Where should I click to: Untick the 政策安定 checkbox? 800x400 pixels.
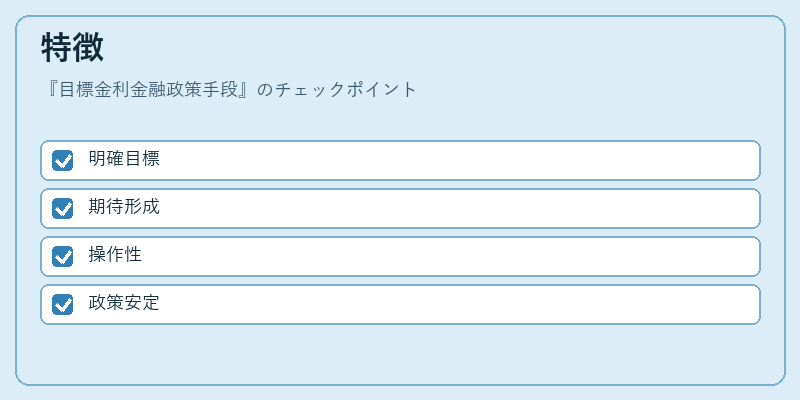click(x=62, y=304)
